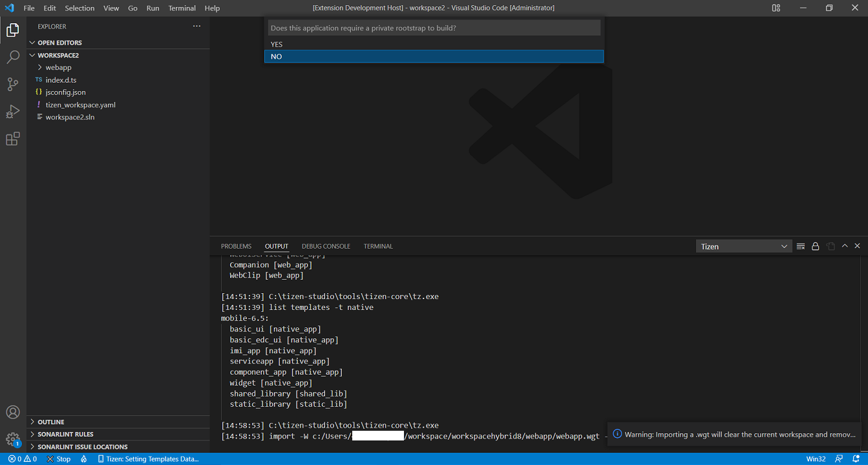This screenshot has width=868, height=465.
Task: Expand the webapp folder
Action: tap(58, 67)
